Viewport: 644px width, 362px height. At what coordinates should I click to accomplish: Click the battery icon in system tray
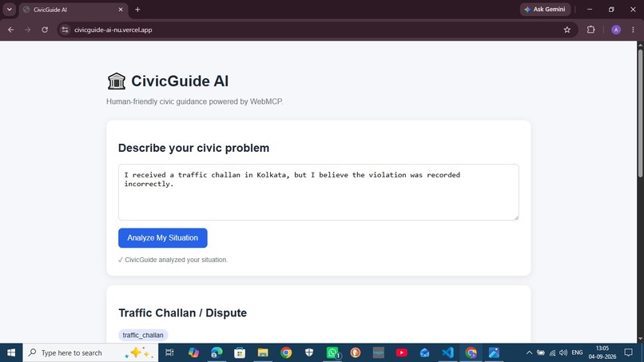coord(541,352)
